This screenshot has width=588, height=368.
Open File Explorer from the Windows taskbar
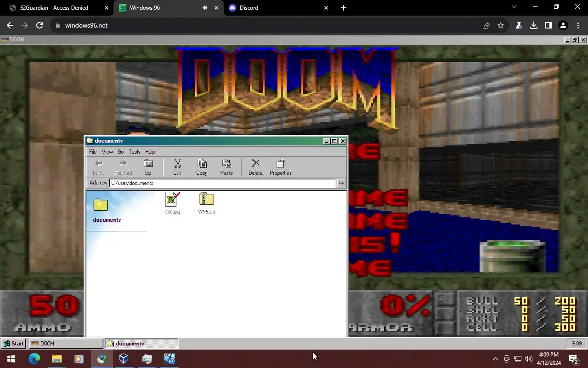click(57, 359)
